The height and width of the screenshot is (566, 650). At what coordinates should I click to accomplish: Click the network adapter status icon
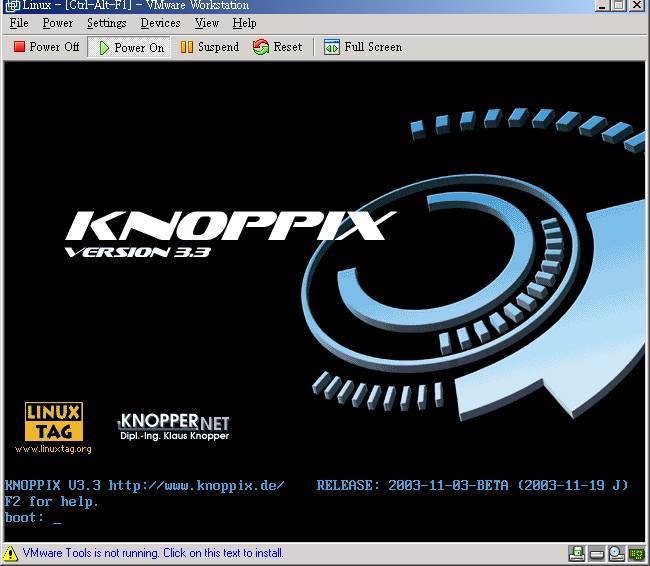click(636, 554)
